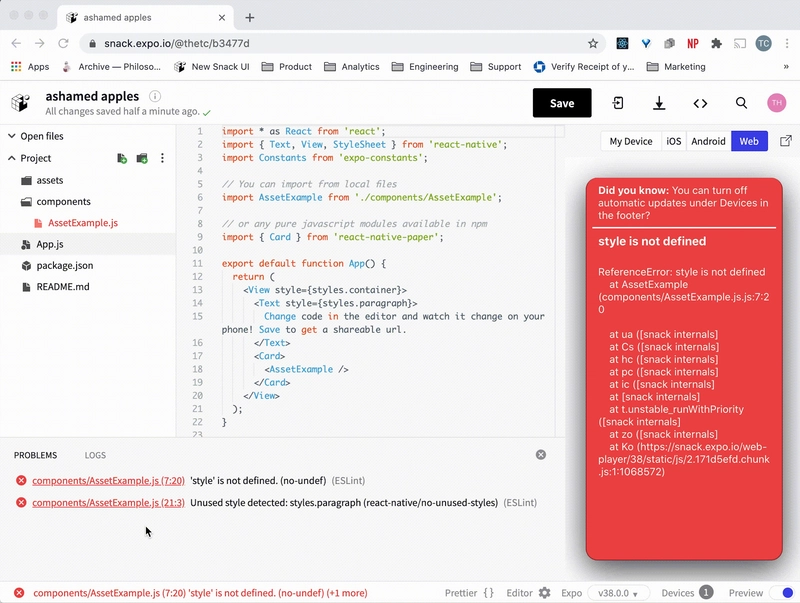
Task: Close the problems panel
Action: tap(541, 455)
